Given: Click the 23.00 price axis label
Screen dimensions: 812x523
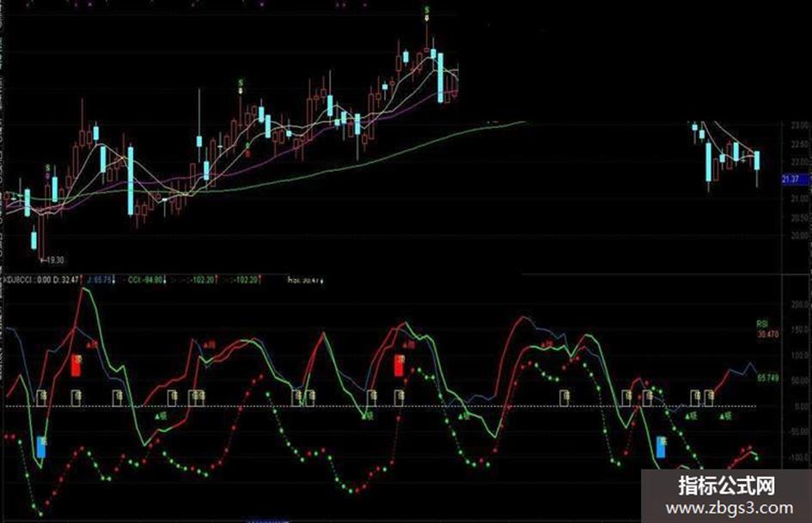Looking at the screenshot, I should (800, 125).
